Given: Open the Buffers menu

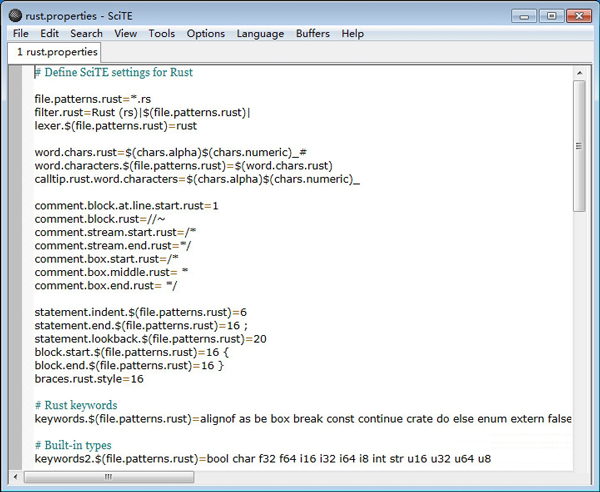Looking at the screenshot, I should [x=313, y=34].
